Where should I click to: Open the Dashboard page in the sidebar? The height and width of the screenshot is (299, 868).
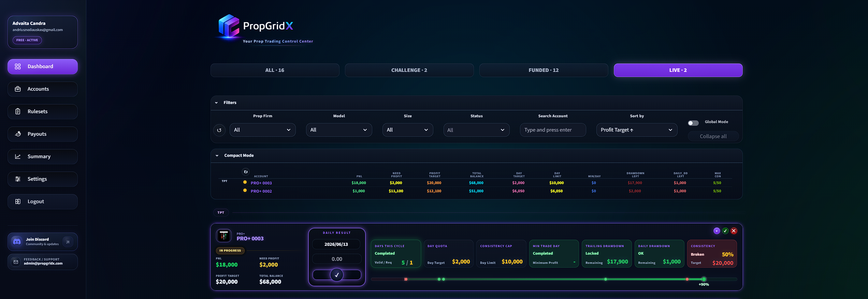tap(43, 66)
